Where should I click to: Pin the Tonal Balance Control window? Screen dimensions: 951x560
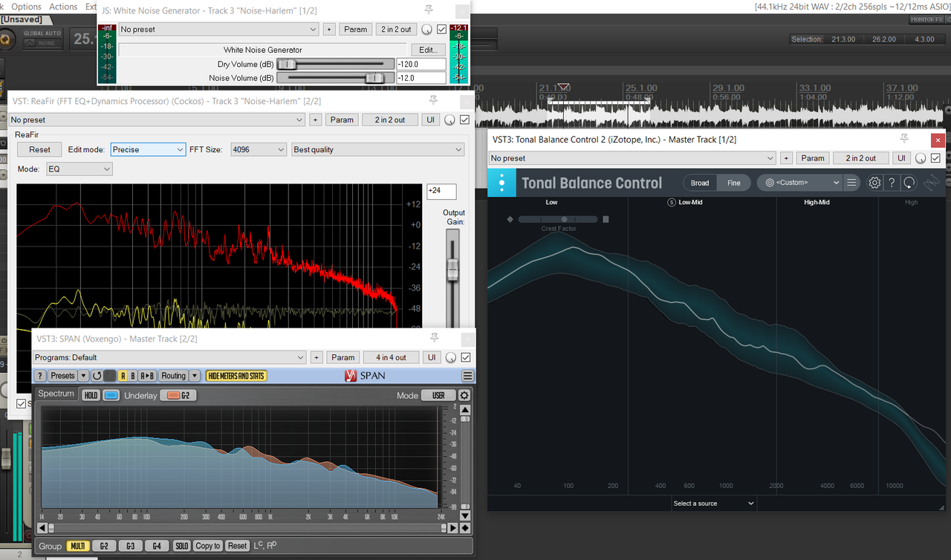pos(904,140)
